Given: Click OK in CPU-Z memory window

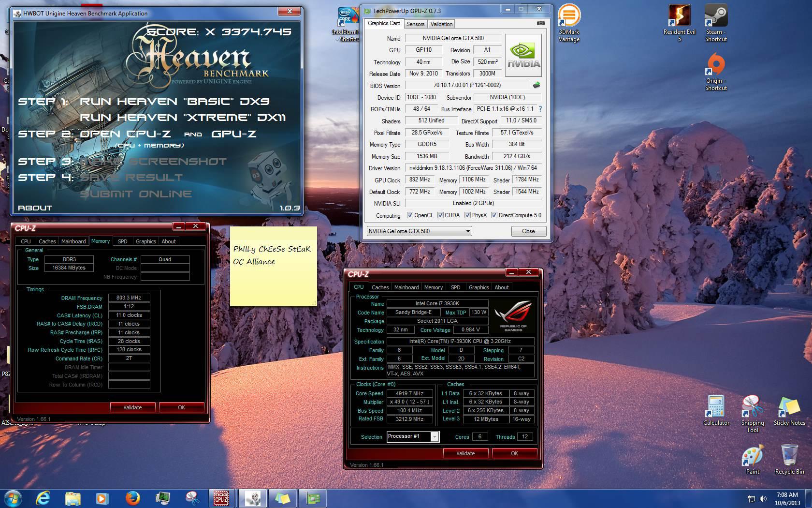Looking at the screenshot, I should point(181,407).
